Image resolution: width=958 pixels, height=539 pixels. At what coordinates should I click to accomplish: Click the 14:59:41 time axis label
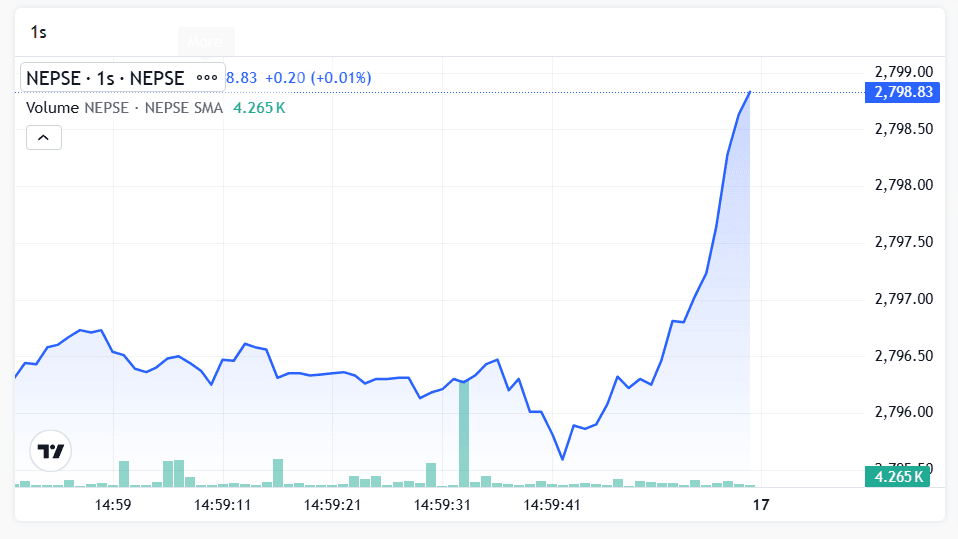pos(552,505)
